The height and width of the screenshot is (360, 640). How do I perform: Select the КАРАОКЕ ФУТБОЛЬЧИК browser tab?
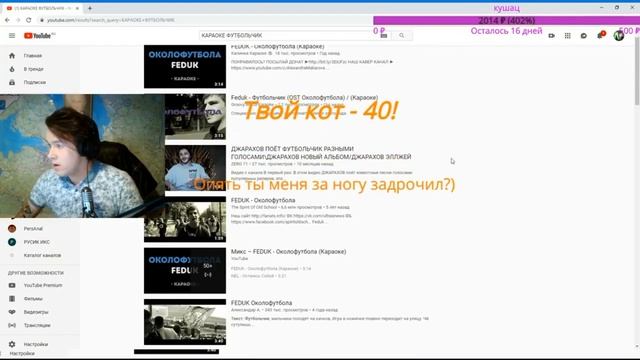click(x=42, y=8)
